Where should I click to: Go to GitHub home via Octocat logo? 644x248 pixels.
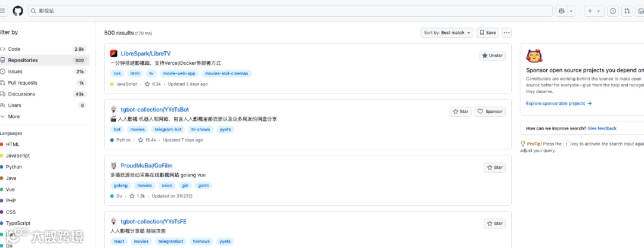pyautogui.click(x=18, y=11)
